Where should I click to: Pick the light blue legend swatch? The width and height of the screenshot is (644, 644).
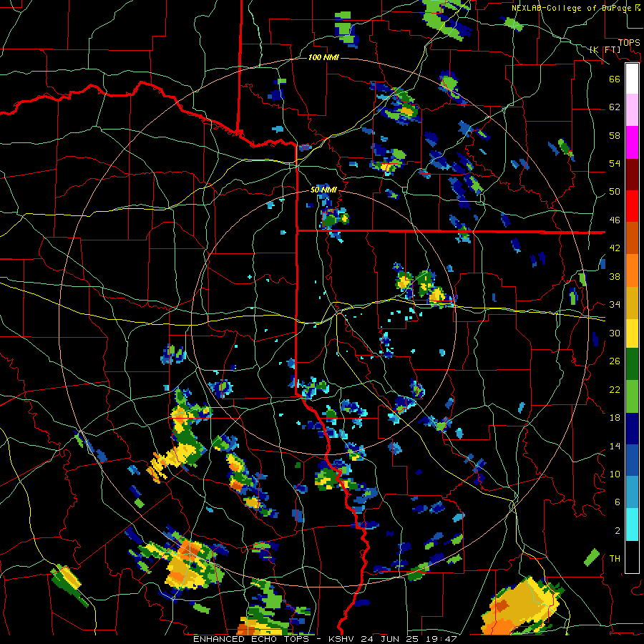(632, 492)
